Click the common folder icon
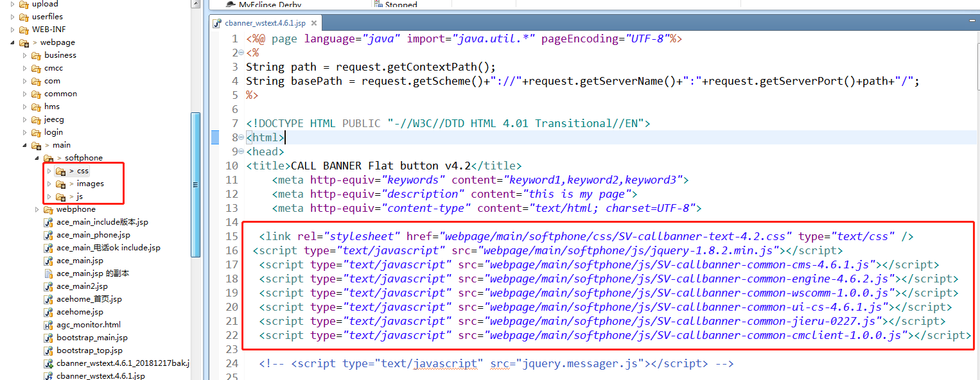Screen dimensions: 980x380 point(36,94)
